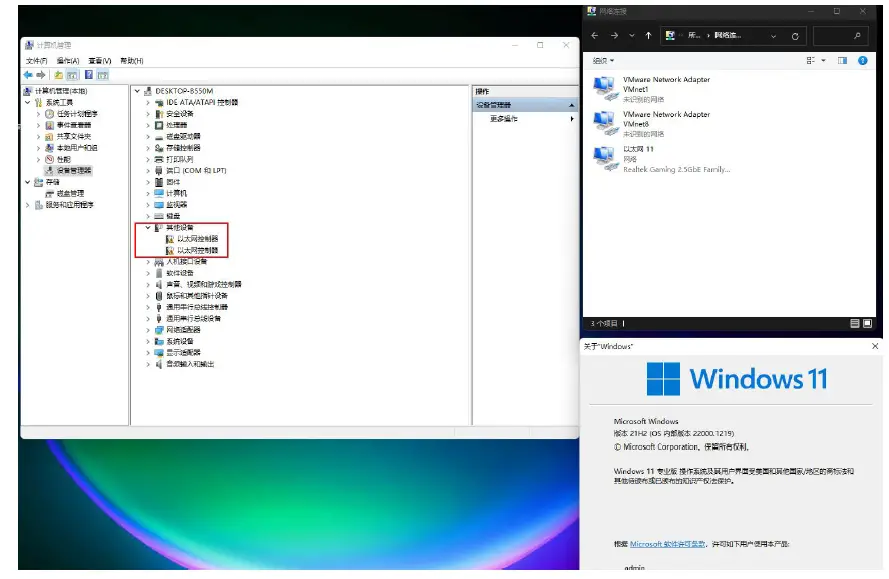The width and height of the screenshot is (889, 579).
Task: Click the blue help icon in Computer Management toolbar
Action: tap(89, 74)
